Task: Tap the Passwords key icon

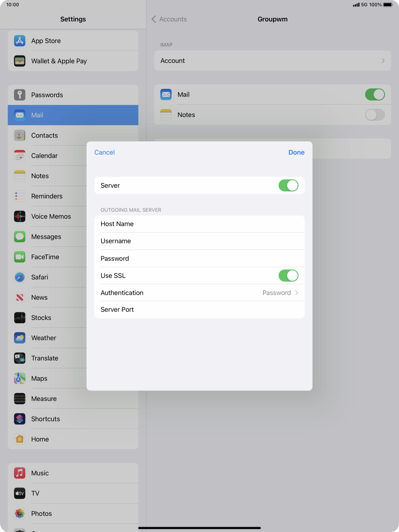Action: point(19,95)
